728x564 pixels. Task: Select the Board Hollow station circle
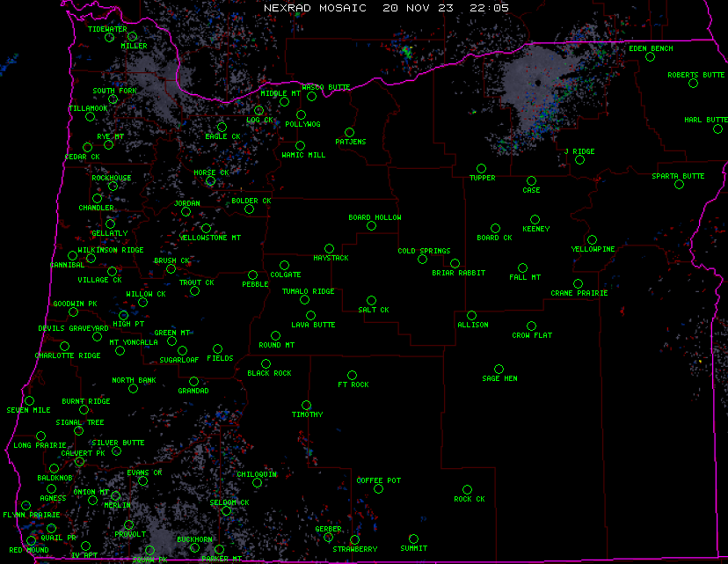(371, 226)
